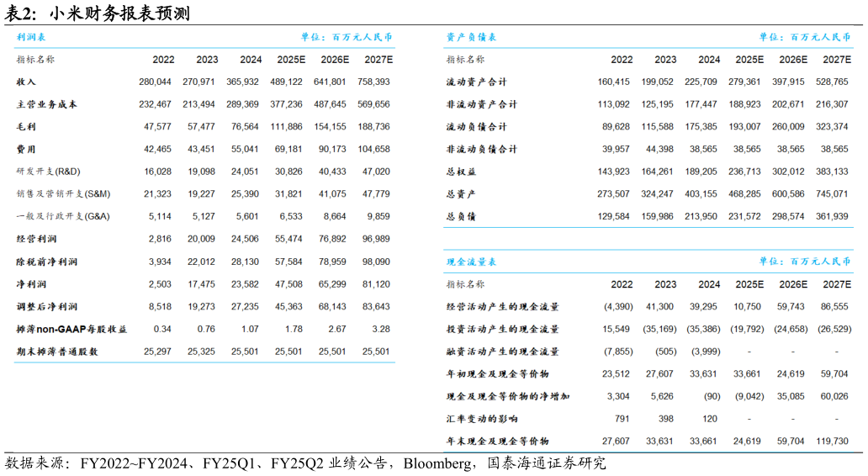
Task: Select EPS value 3.28
Action: point(381,330)
